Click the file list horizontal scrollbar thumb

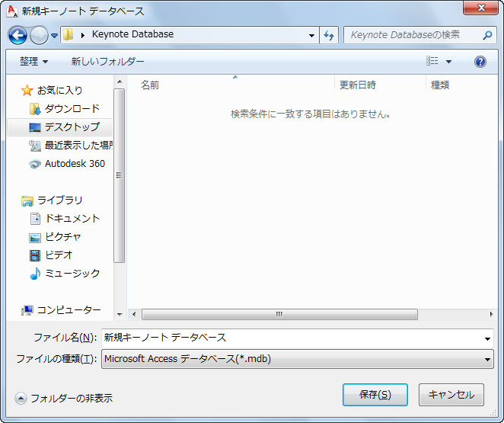(279, 314)
